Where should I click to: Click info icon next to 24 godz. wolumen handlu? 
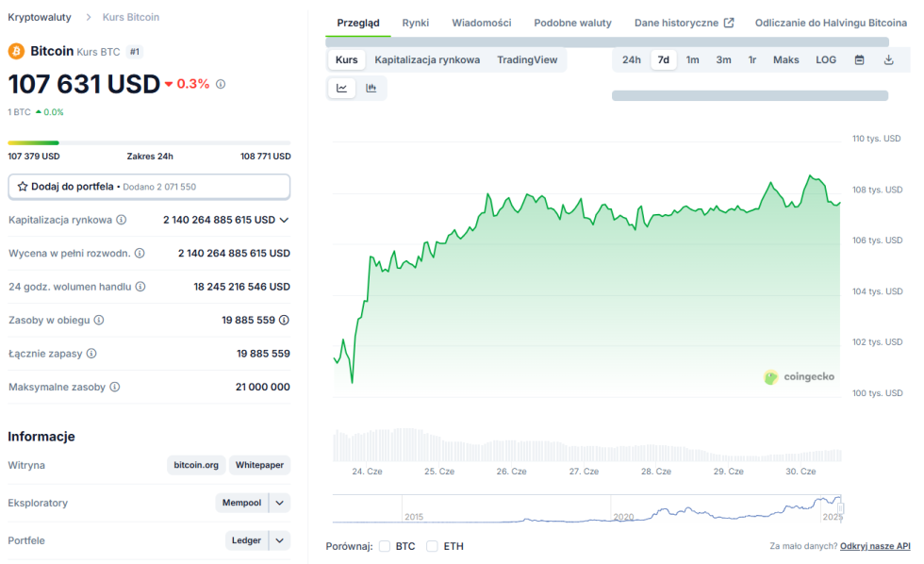pos(140,286)
